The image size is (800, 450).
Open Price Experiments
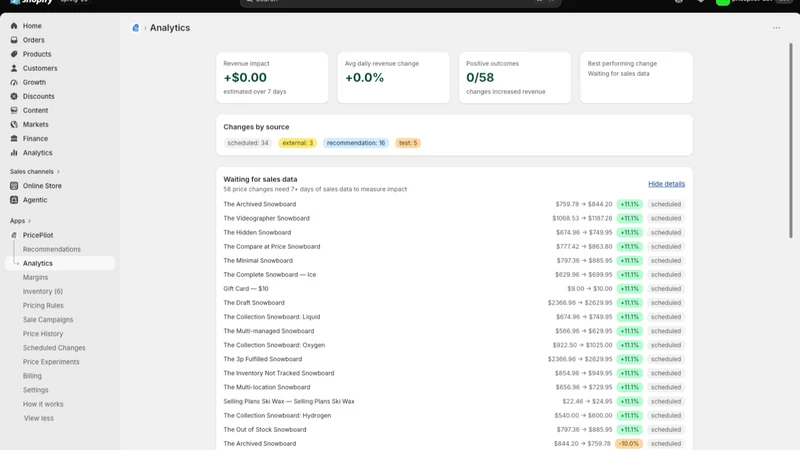click(51, 362)
